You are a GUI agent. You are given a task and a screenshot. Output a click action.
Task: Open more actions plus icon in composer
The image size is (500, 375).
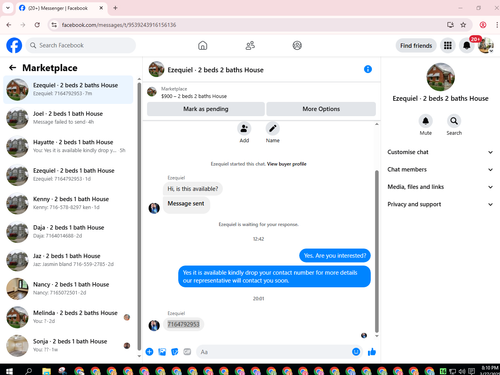[x=149, y=352]
